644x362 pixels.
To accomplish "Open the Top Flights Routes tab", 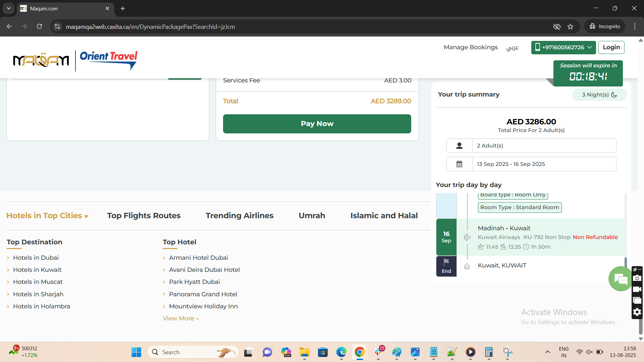I will tap(144, 216).
